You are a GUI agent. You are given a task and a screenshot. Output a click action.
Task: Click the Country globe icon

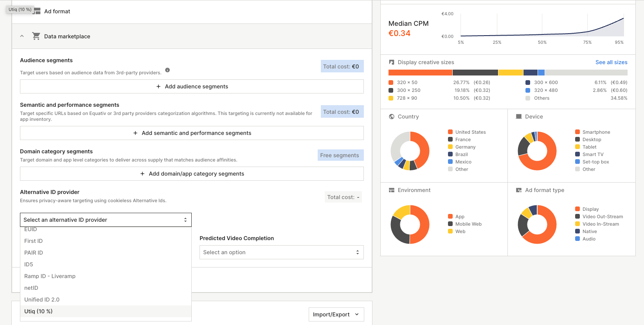(392, 117)
